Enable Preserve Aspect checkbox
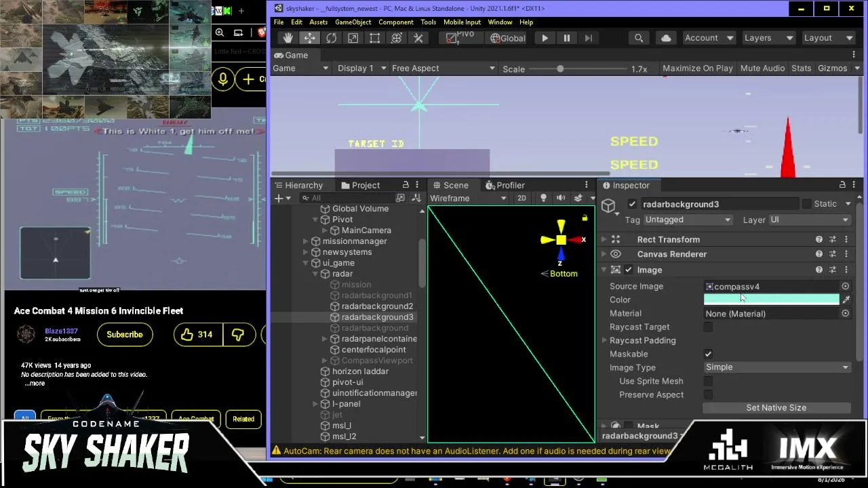The height and width of the screenshot is (488, 868). pyautogui.click(x=708, y=394)
